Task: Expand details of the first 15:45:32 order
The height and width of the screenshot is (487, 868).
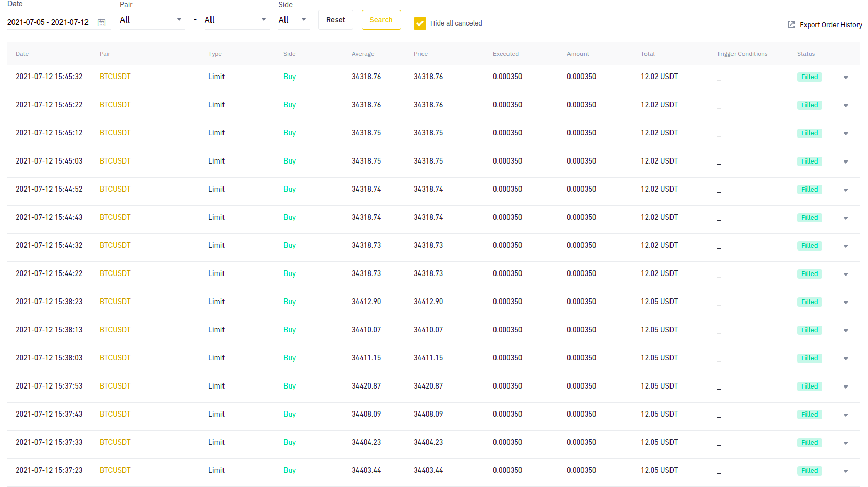Action: coord(845,77)
